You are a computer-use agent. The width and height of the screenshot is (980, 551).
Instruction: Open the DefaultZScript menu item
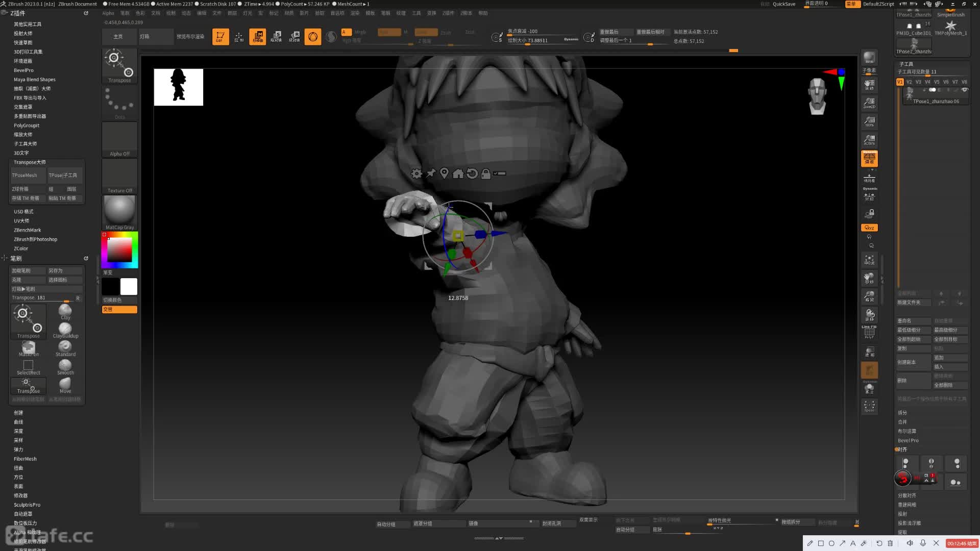pos(878,4)
